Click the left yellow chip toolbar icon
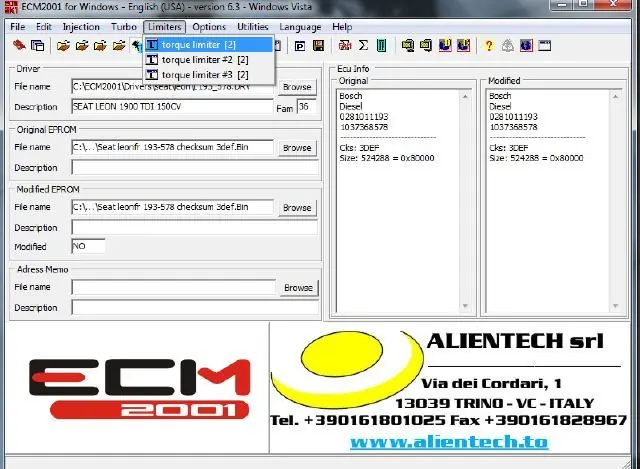Screen dimensions: 640x469 (x=408, y=45)
